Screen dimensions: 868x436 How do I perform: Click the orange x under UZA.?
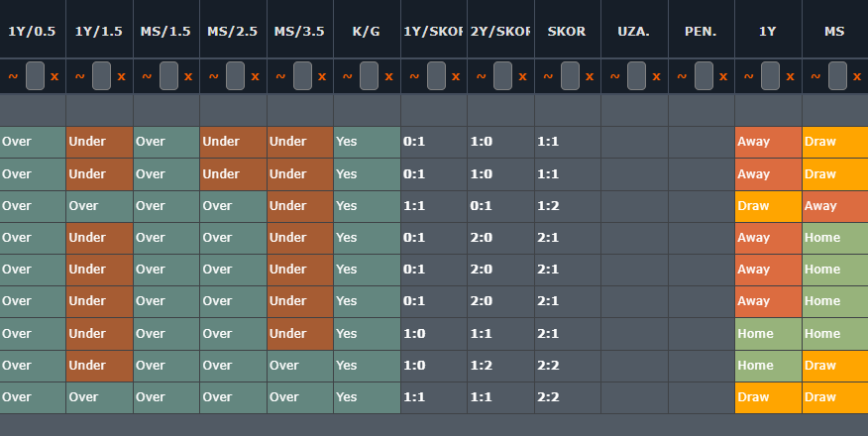point(657,76)
